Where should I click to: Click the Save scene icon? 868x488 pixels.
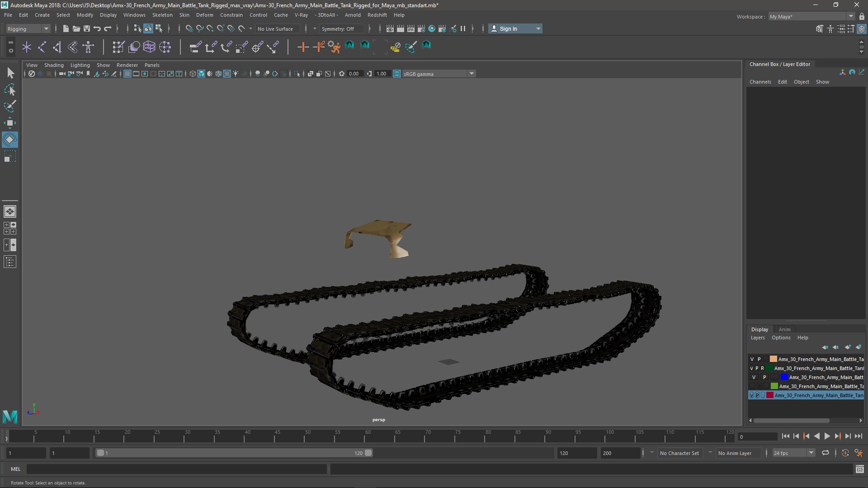87,28
